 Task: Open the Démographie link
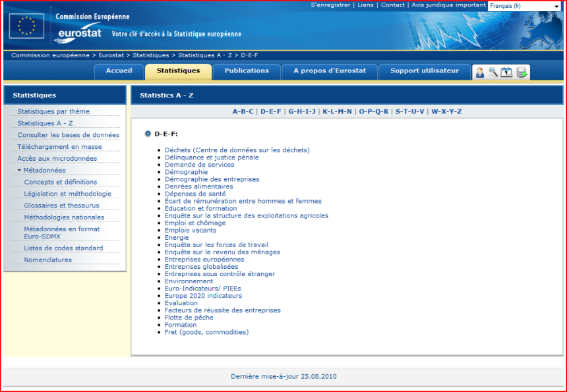click(186, 172)
